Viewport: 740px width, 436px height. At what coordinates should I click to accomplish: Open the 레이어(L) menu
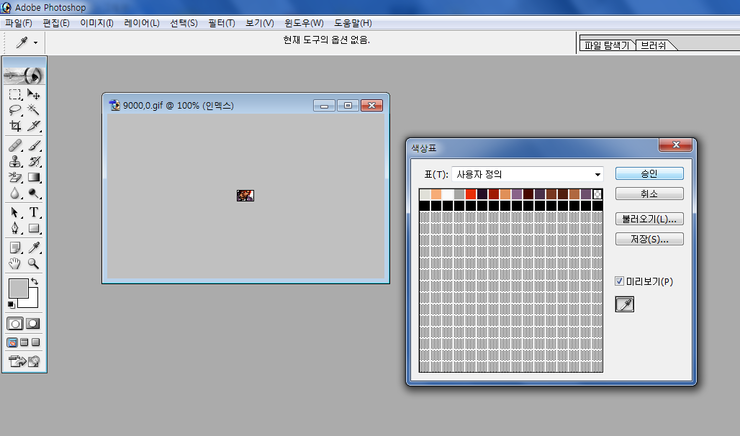coord(142,23)
